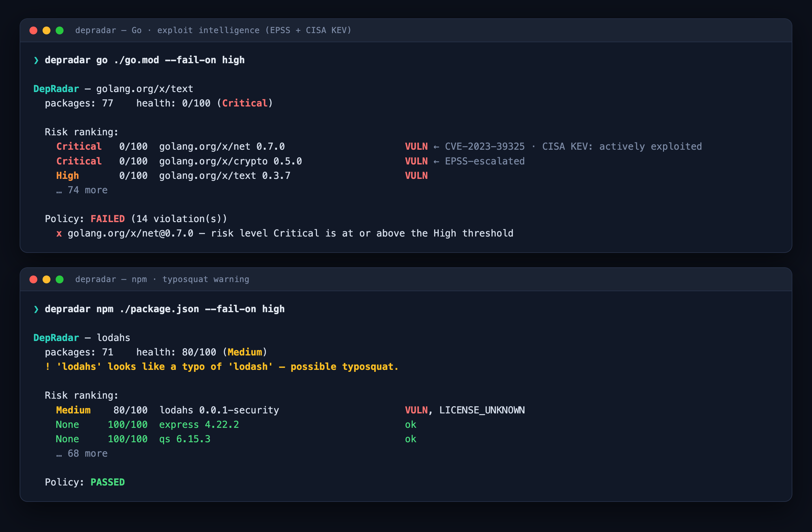This screenshot has height=532, width=812.
Task: Click 'CISA KEV: actively exploited' text
Action: [622, 147]
